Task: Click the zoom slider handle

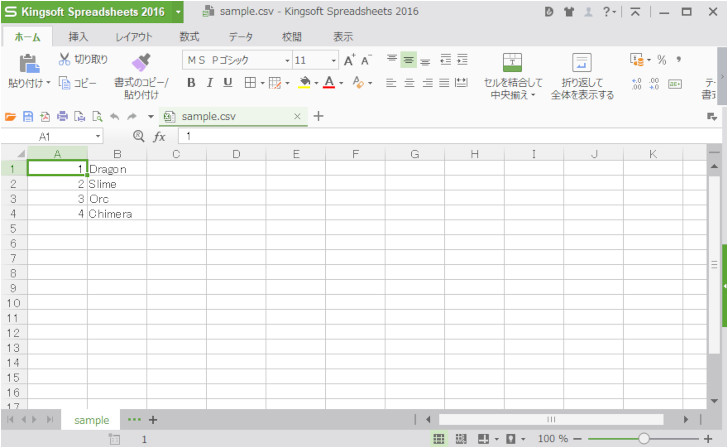Action: pos(644,438)
